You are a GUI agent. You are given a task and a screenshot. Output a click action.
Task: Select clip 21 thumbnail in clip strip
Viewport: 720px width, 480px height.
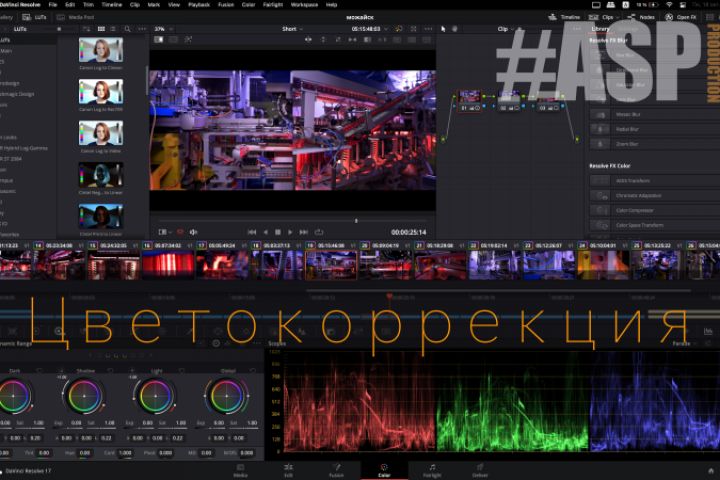pyautogui.click(x=440, y=265)
